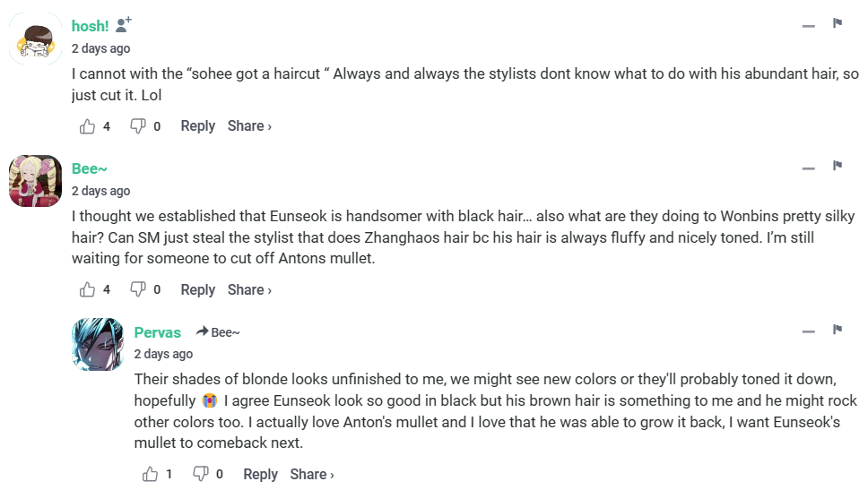This screenshot has width=868, height=490.
Task: Downvote hosh!'s comment
Action: [138, 126]
